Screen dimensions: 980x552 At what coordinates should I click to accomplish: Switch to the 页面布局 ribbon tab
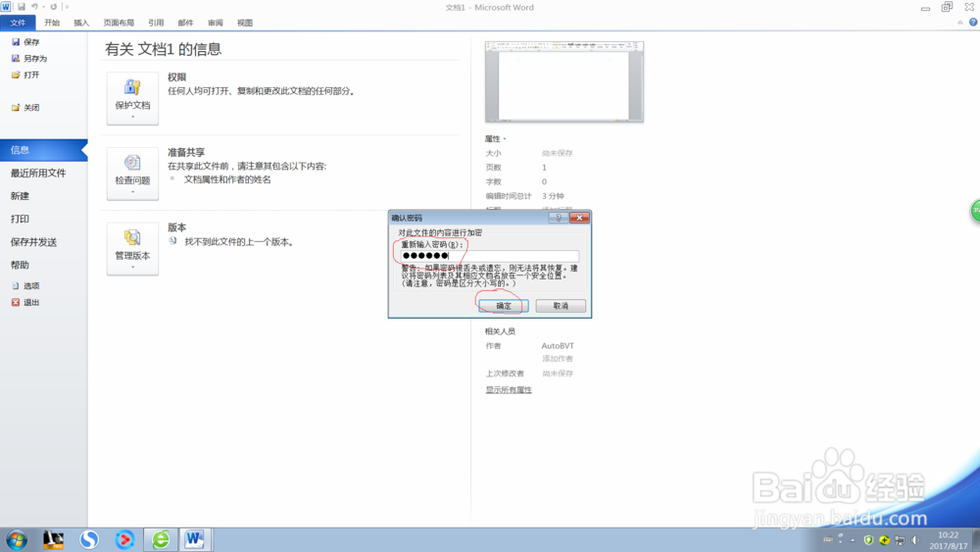point(119,23)
